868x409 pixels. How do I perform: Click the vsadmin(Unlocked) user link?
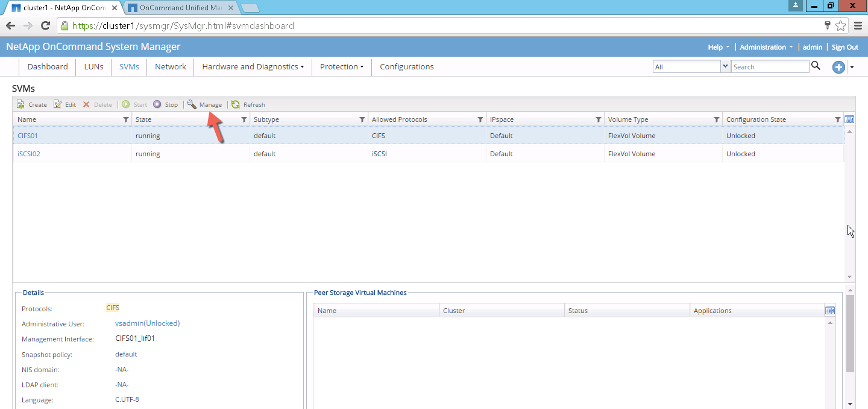coord(147,323)
